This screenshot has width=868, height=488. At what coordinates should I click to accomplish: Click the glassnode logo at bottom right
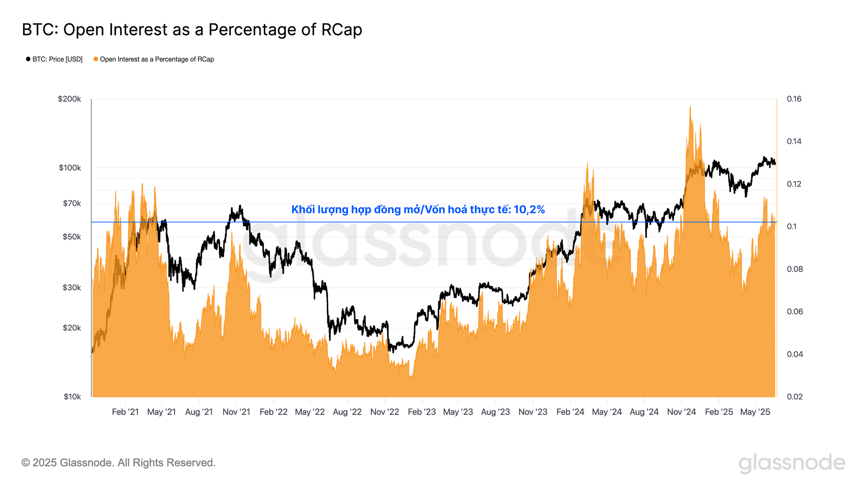792,463
